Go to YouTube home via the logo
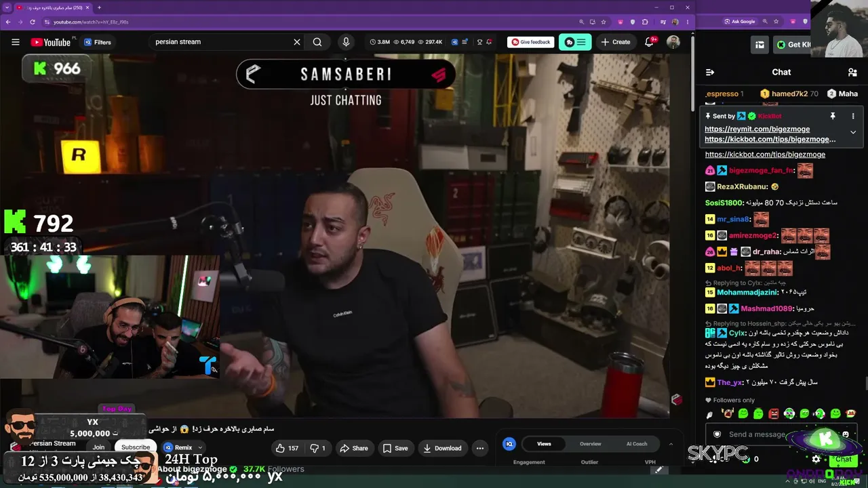 [x=50, y=42]
